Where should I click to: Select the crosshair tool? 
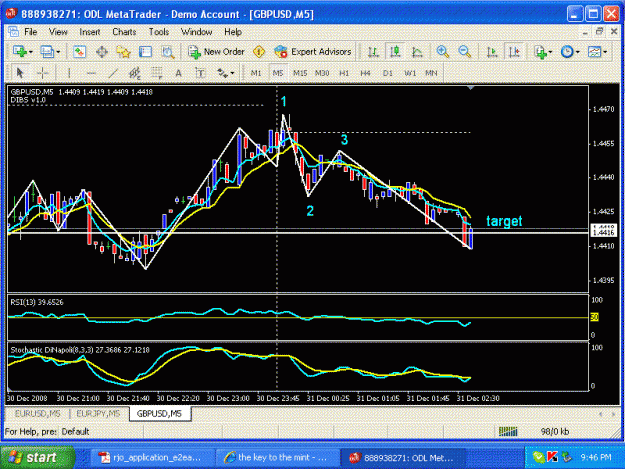pyautogui.click(x=42, y=73)
